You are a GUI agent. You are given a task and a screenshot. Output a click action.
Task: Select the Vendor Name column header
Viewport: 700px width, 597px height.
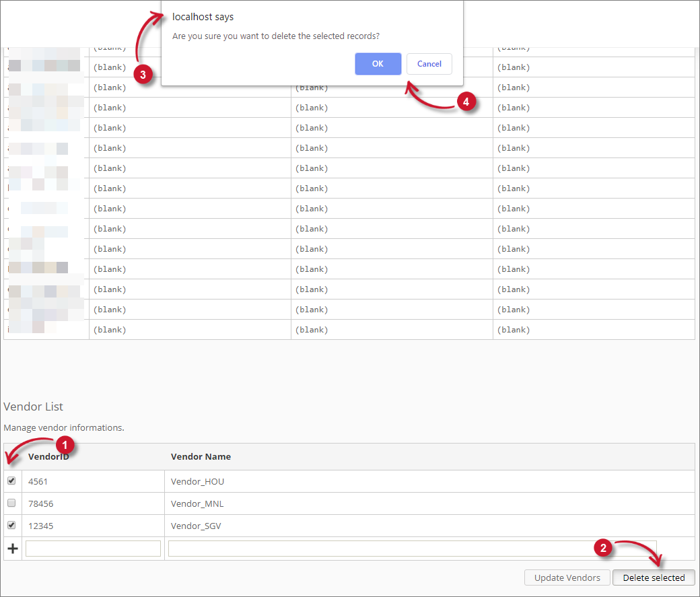201,456
